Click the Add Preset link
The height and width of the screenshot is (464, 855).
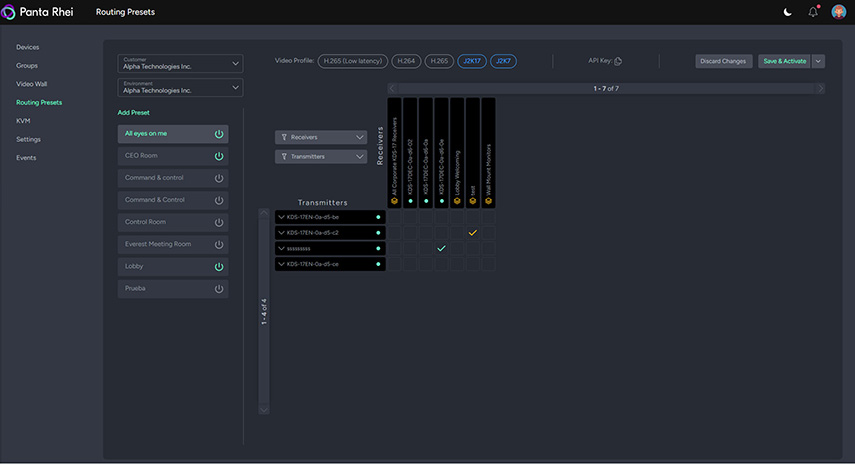coord(135,113)
